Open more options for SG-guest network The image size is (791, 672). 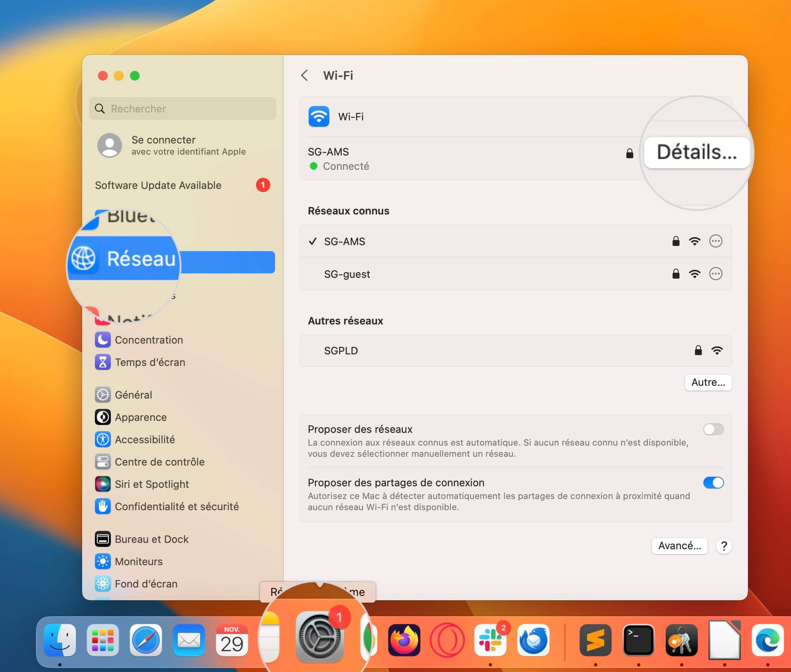click(716, 274)
